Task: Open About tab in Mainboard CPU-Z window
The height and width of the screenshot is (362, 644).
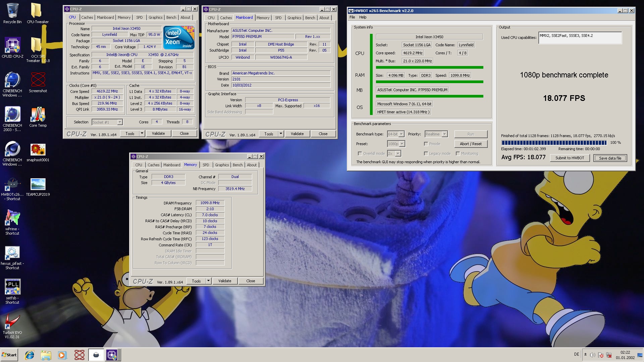Action: [324, 18]
